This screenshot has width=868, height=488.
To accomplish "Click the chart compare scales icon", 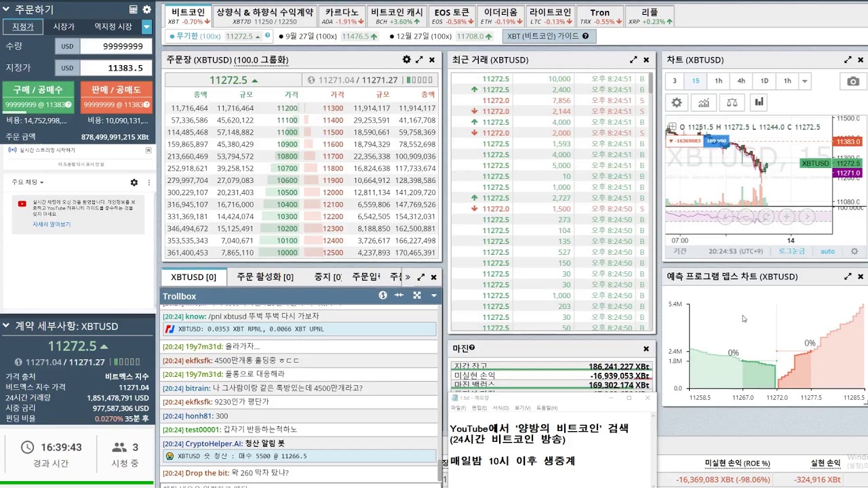I will pyautogui.click(x=732, y=103).
